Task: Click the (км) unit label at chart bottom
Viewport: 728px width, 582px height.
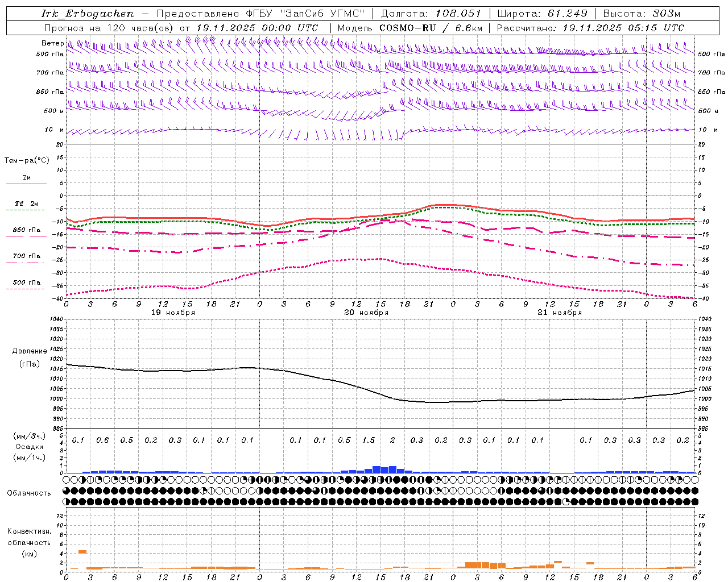Action: [30, 553]
